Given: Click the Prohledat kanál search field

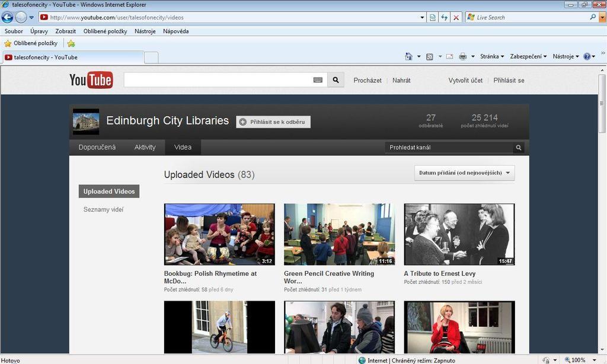Looking at the screenshot, I should (x=449, y=148).
